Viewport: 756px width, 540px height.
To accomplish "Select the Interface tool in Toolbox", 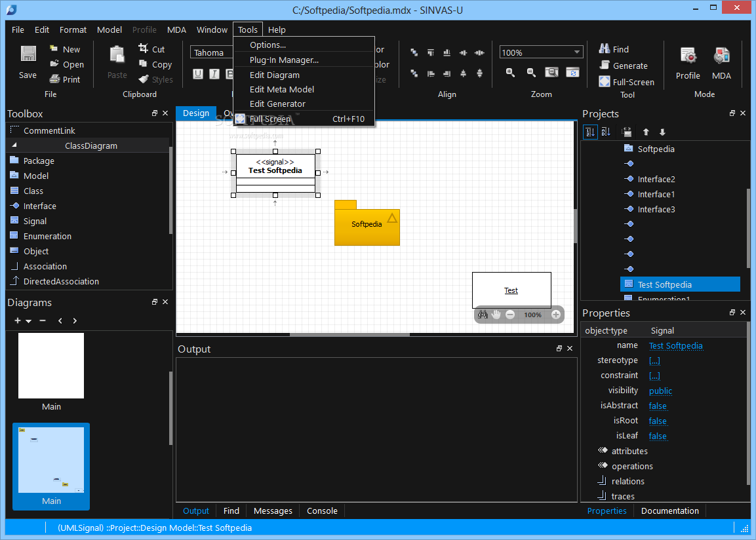I will [39, 206].
